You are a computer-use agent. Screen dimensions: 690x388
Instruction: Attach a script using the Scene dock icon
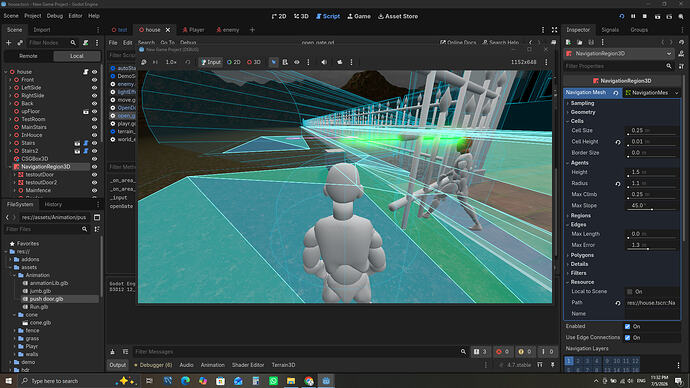[86, 43]
